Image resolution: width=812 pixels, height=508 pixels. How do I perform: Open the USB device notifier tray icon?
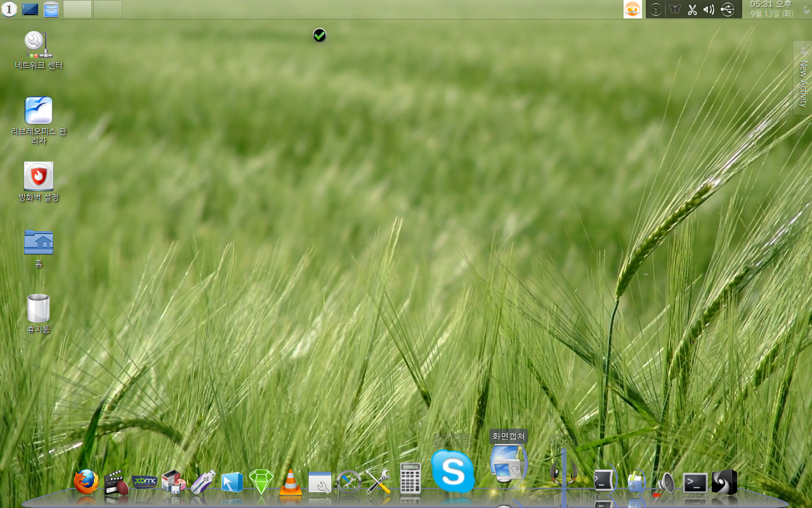click(x=728, y=10)
